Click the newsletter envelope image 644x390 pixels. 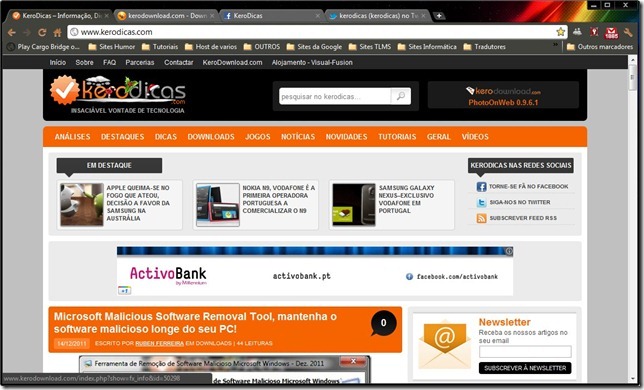coord(445,343)
